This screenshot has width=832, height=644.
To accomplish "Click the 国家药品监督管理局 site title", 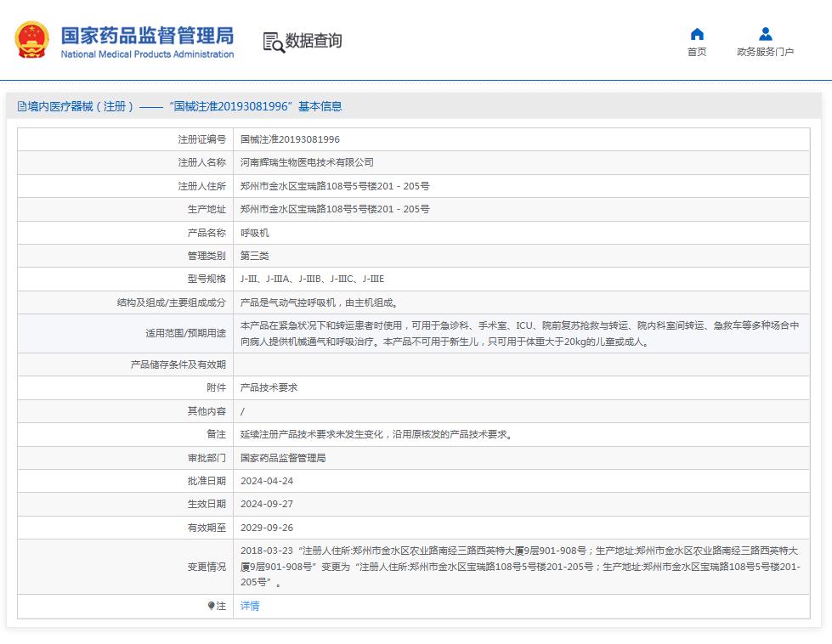I will pos(147,35).
